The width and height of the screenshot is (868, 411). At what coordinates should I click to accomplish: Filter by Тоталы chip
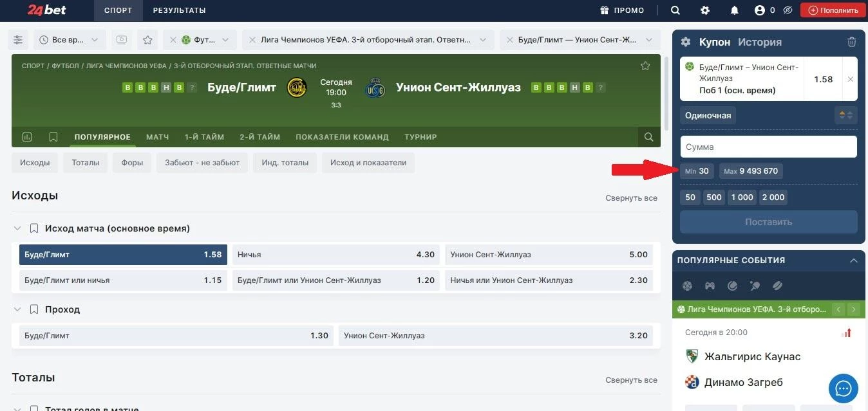coord(86,163)
